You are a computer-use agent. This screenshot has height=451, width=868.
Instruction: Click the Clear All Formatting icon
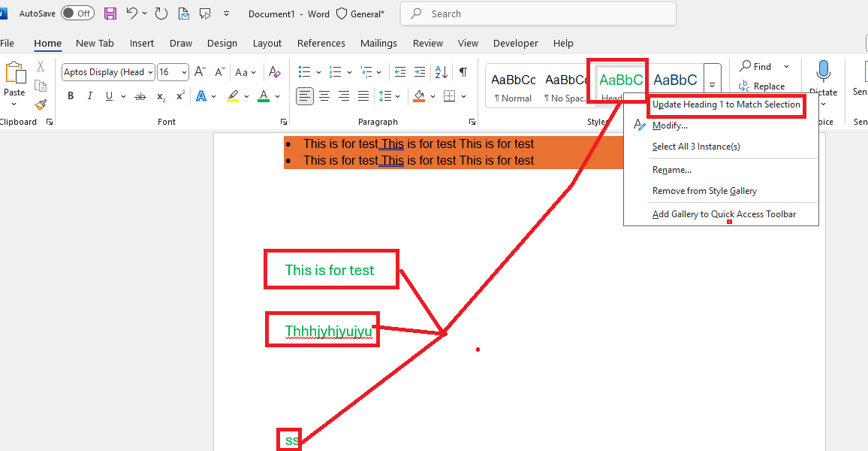274,72
